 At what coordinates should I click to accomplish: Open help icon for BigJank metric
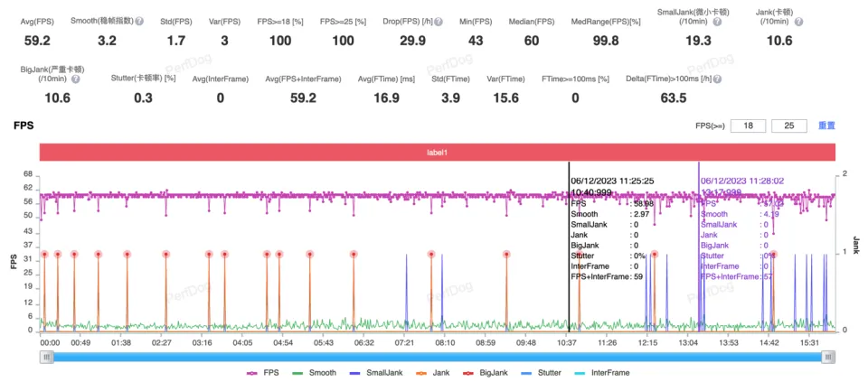coord(75,79)
